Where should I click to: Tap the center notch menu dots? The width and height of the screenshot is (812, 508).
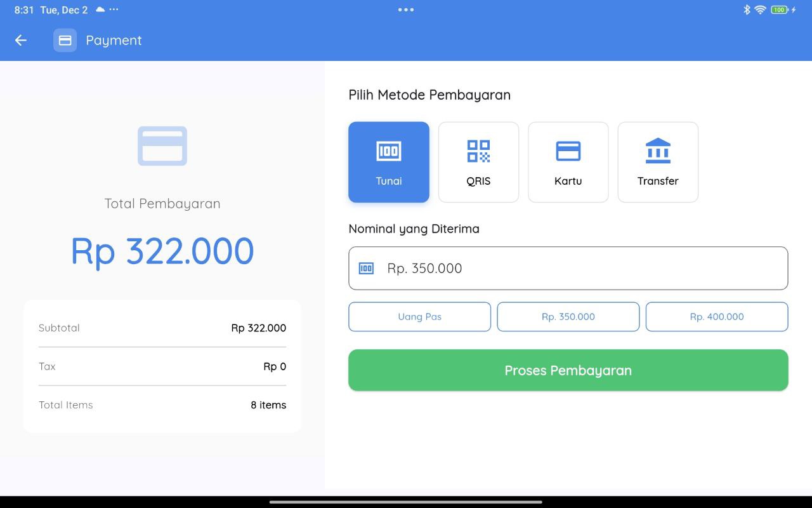coord(405,10)
